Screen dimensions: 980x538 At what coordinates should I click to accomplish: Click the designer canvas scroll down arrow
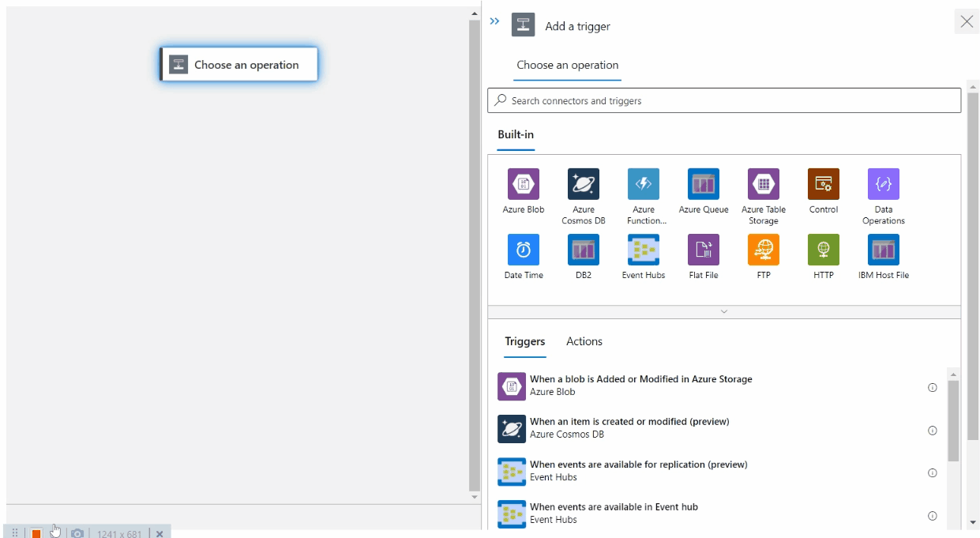pos(475,498)
